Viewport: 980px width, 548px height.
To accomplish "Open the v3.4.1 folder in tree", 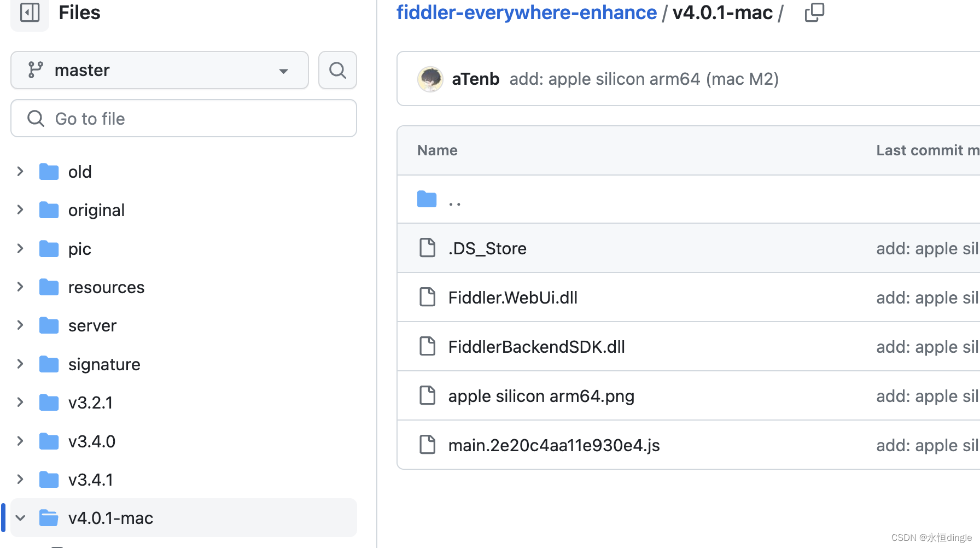I will click(90, 480).
